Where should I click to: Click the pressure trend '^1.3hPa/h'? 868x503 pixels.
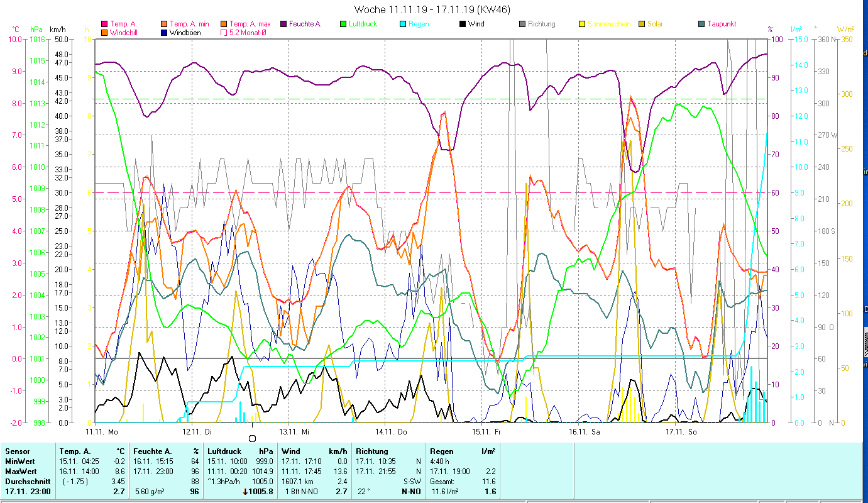click(224, 482)
